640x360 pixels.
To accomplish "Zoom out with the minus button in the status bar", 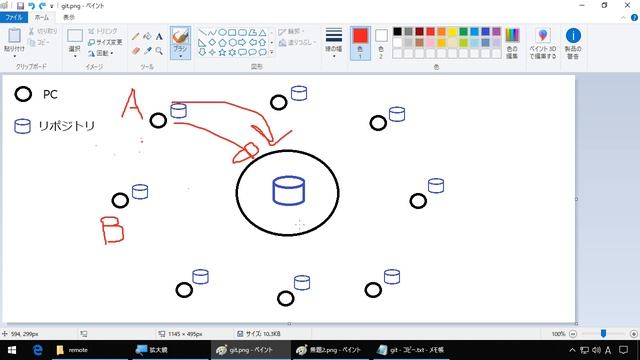I will tap(573, 334).
